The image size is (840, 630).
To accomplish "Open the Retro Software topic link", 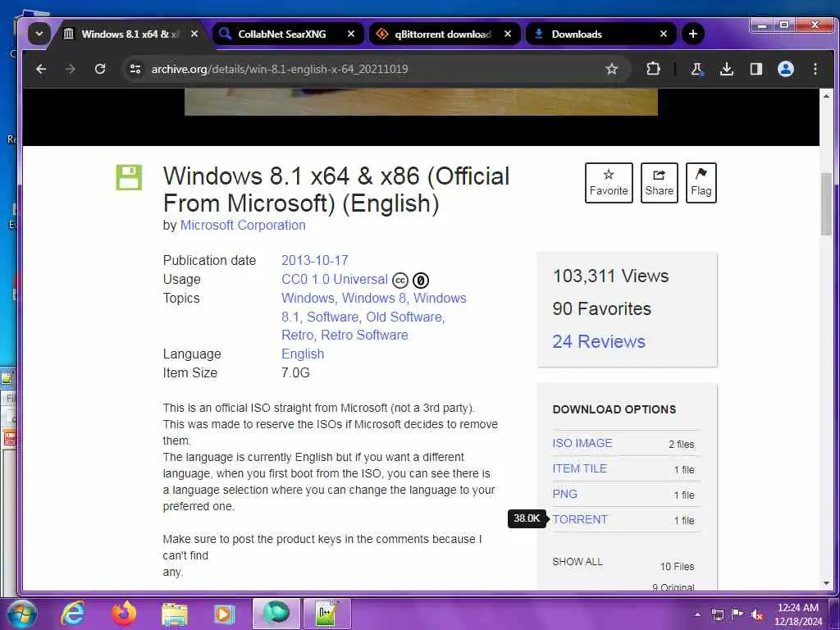I will click(x=364, y=335).
